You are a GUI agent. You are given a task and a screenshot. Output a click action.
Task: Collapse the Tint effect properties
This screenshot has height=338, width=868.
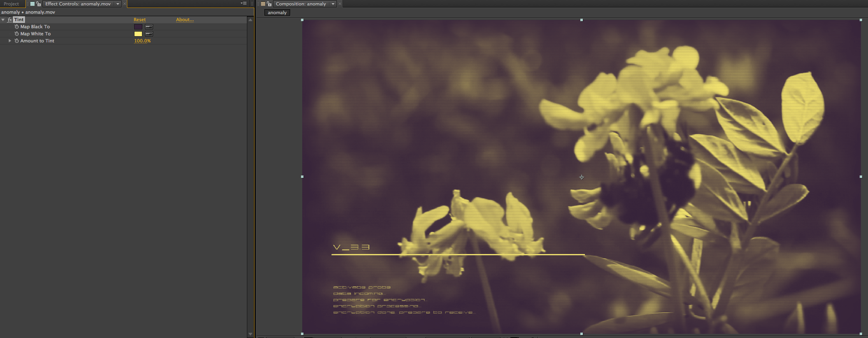click(3, 20)
